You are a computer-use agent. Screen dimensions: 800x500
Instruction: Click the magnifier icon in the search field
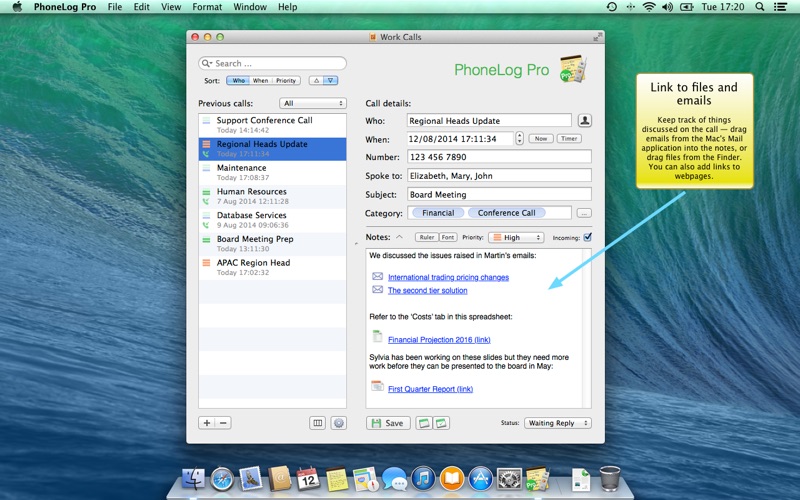click(206, 63)
